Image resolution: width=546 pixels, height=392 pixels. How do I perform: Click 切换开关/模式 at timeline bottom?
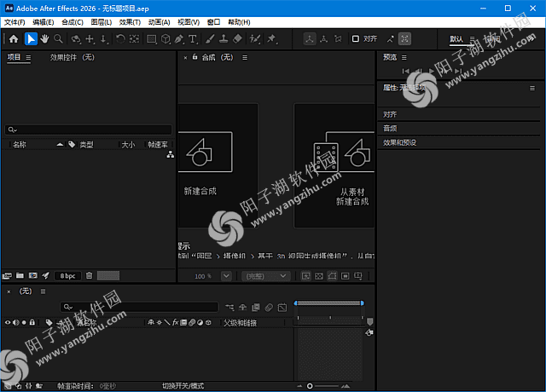tap(183, 386)
